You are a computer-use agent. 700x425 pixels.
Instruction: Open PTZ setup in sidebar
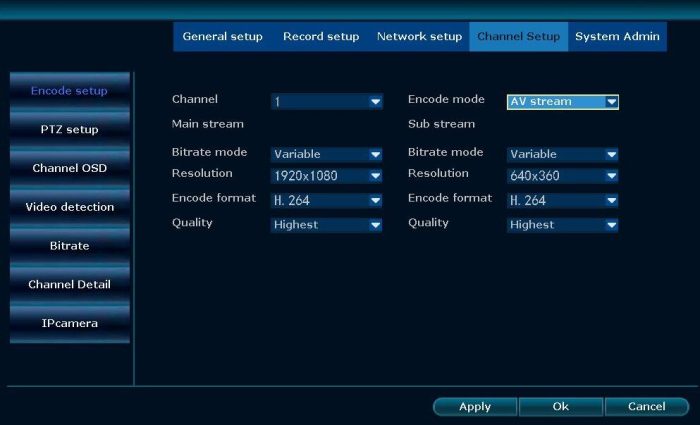point(69,130)
